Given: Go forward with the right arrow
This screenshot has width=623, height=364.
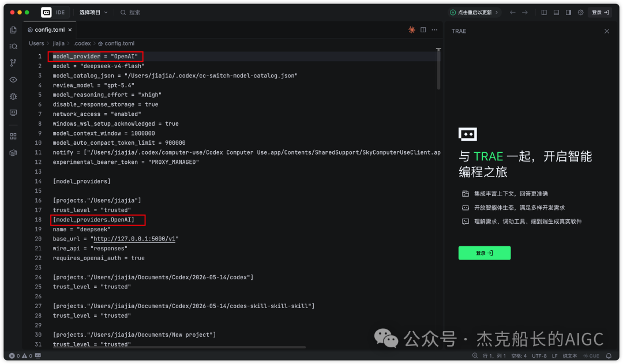Looking at the screenshot, I should [525, 12].
